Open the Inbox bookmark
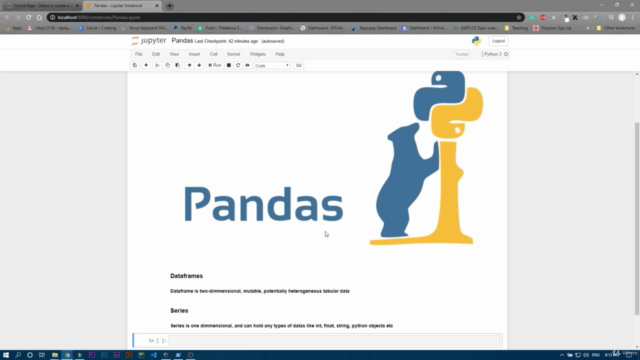Image resolution: width=640 pixels, height=360 pixels. coord(49,28)
